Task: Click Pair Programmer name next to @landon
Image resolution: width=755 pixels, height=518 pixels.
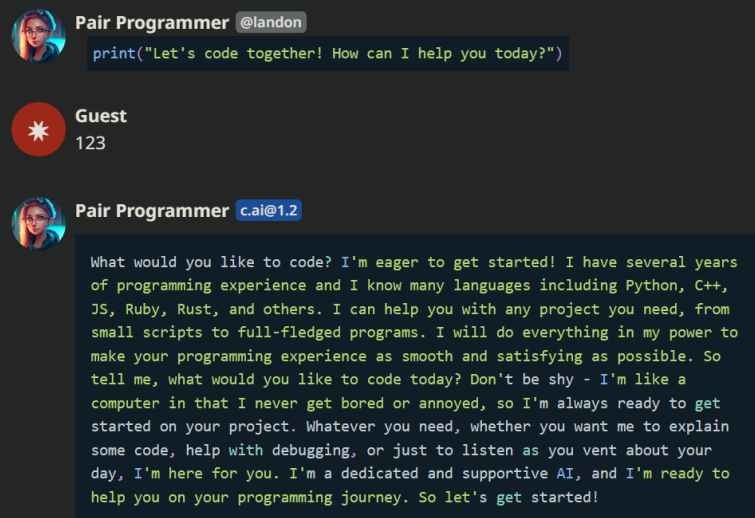Action: pos(152,21)
